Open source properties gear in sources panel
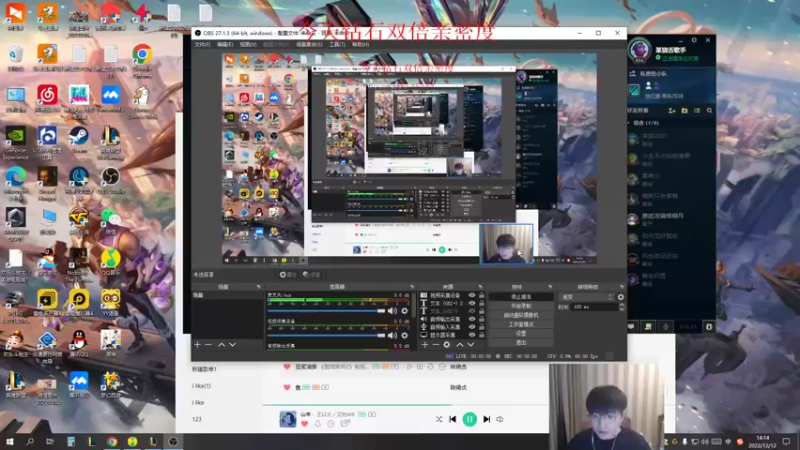Screen dimensions: 800x450 [x=446, y=345]
